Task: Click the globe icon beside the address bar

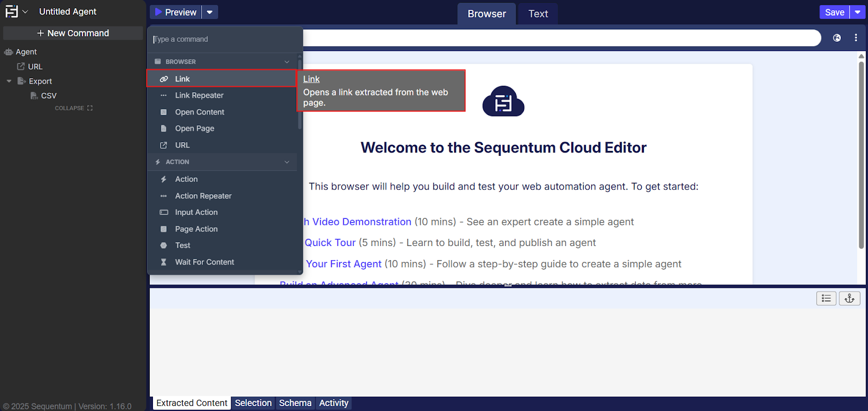Action: click(x=837, y=38)
